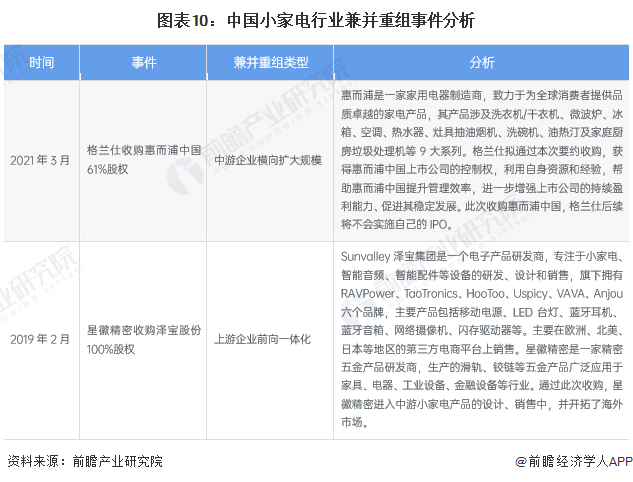Click the 2019年2月 date cell
The image size is (633, 482).
40,339
